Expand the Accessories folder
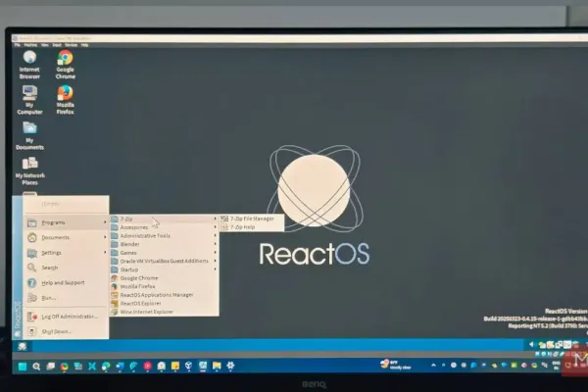This screenshot has height=392, width=588. 165,227
